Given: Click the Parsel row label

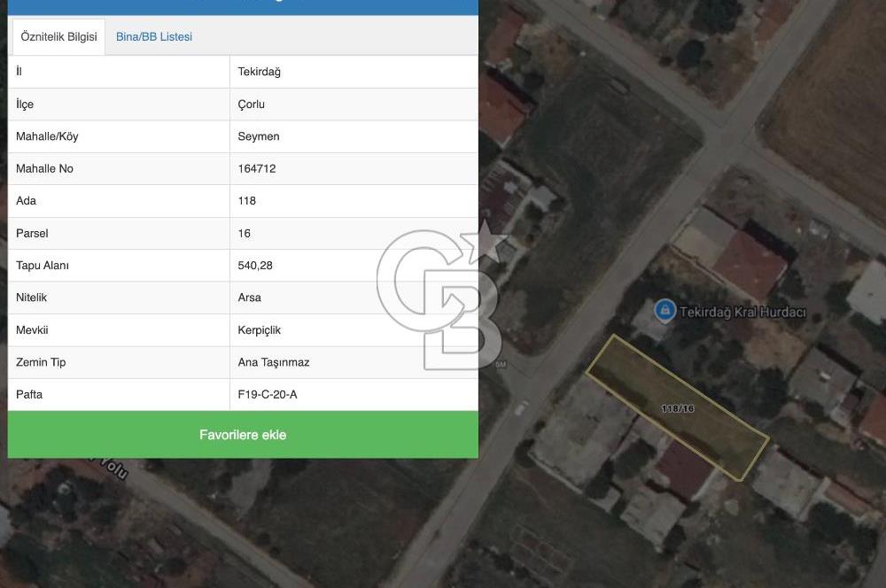Looking at the screenshot, I should [32, 233].
